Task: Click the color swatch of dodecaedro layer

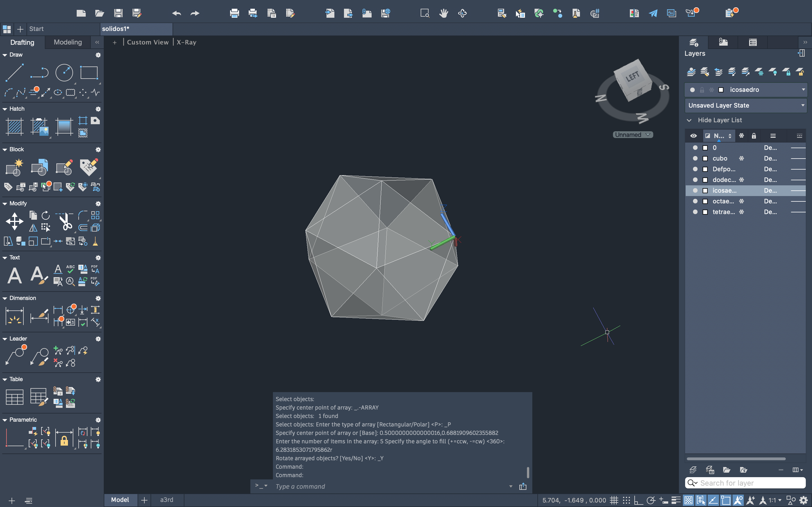Action: coord(705,180)
